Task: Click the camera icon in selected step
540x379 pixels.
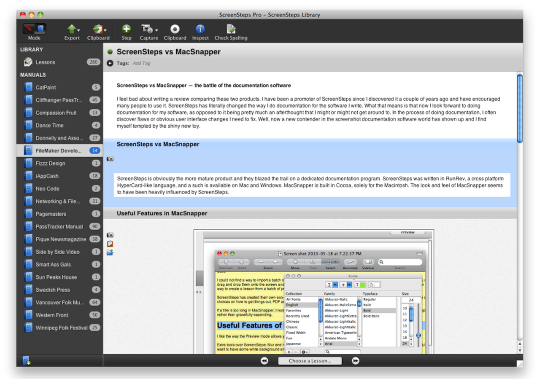Action: (x=110, y=159)
